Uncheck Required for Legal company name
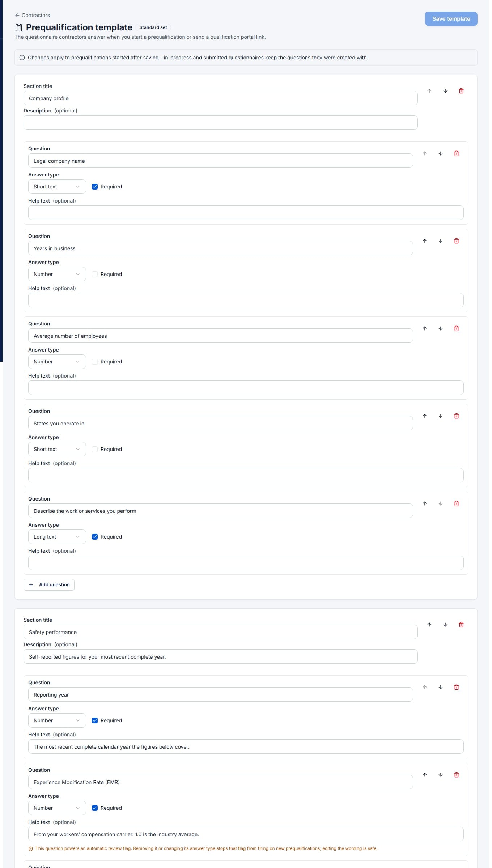492x868 pixels. tap(95, 187)
